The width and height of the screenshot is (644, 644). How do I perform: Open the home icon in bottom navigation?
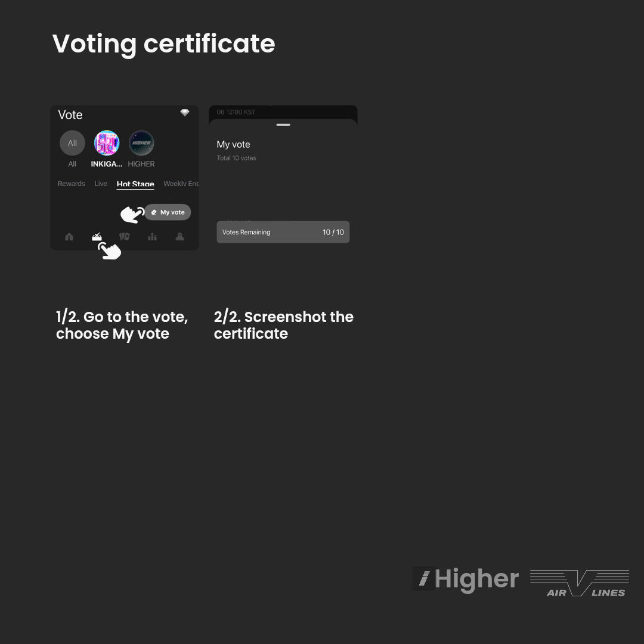coord(69,237)
